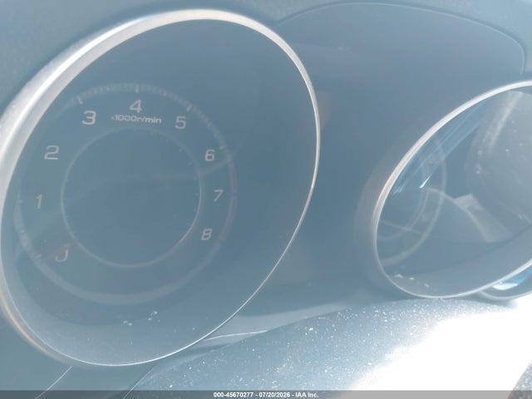Click the tachometer number 6
Screen dimensions: 532x399
(209, 155)
